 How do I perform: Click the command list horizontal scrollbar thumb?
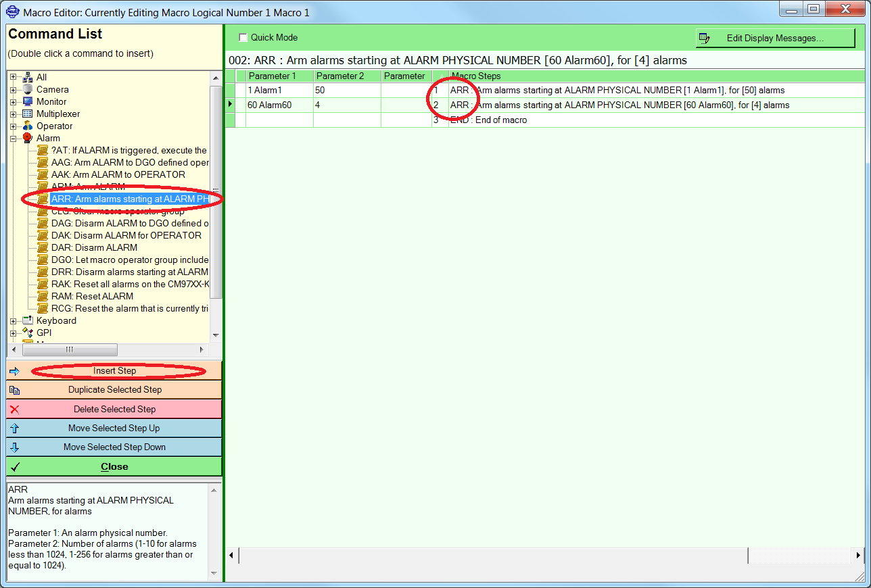(70, 349)
